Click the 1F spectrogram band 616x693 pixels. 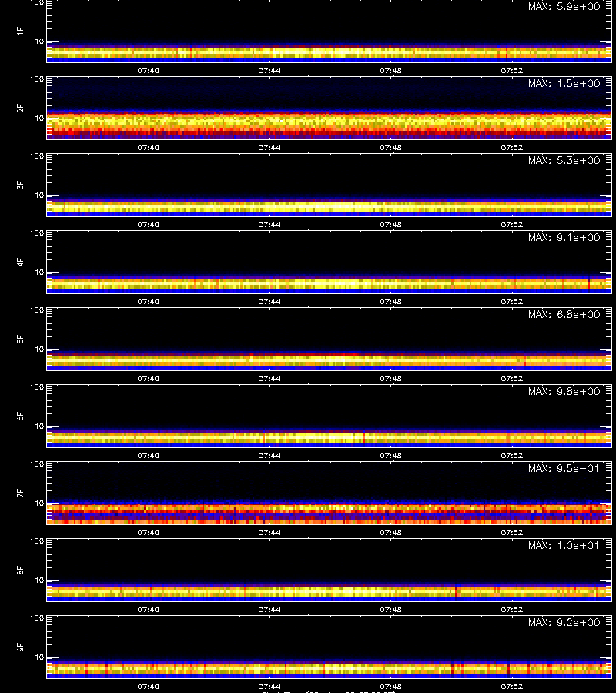pos(329,53)
